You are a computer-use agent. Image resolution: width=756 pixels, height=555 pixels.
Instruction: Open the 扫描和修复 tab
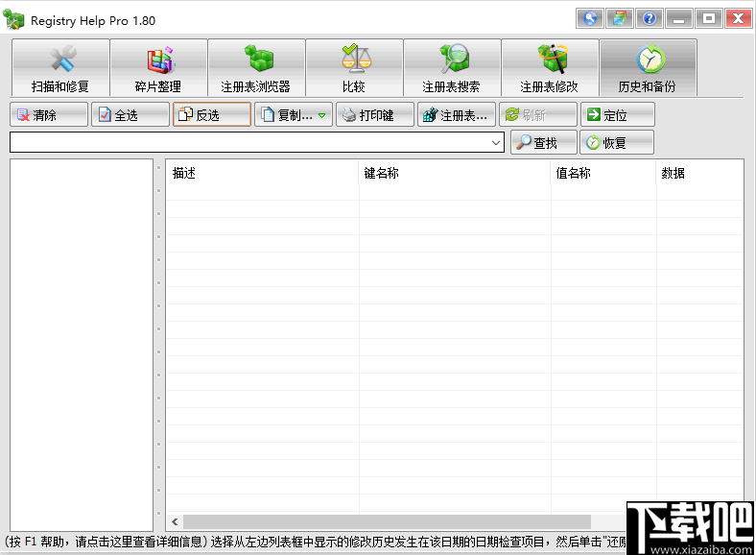click(x=60, y=67)
